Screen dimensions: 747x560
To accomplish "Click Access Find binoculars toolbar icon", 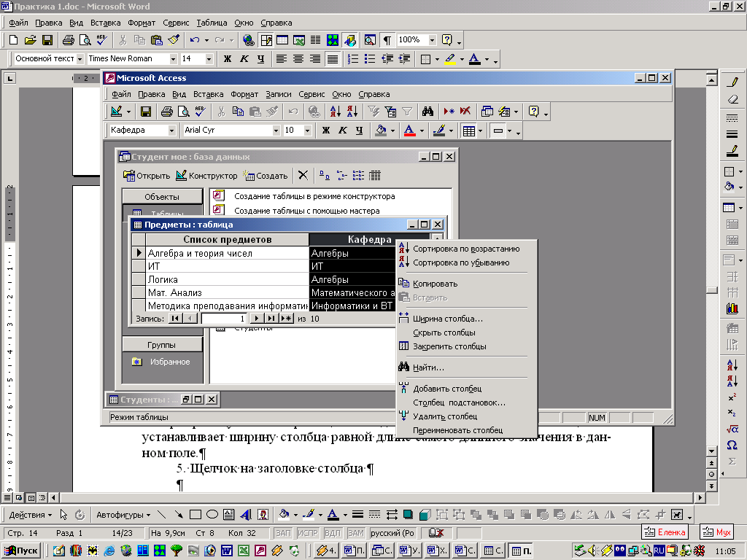I will (x=427, y=112).
